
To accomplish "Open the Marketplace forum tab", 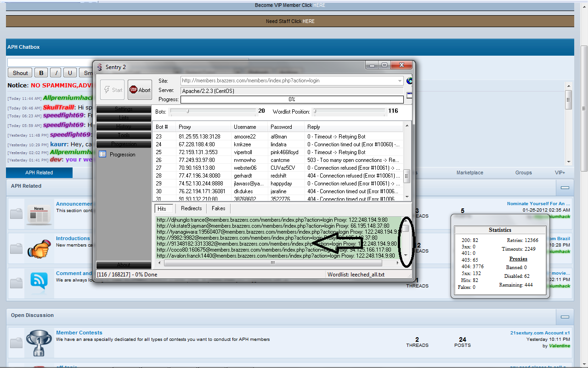I will pyautogui.click(x=470, y=172).
